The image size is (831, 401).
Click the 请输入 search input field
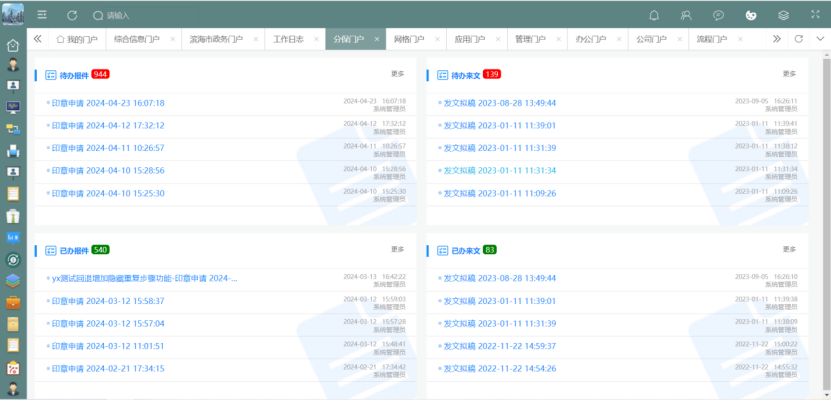point(140,15)
